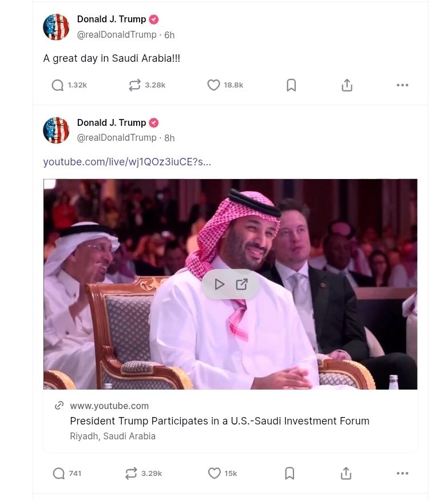Bookmark the U.S.-Saudi Investment Forum post
This screenshot has width=448, height=500.
tap(290, 473)
